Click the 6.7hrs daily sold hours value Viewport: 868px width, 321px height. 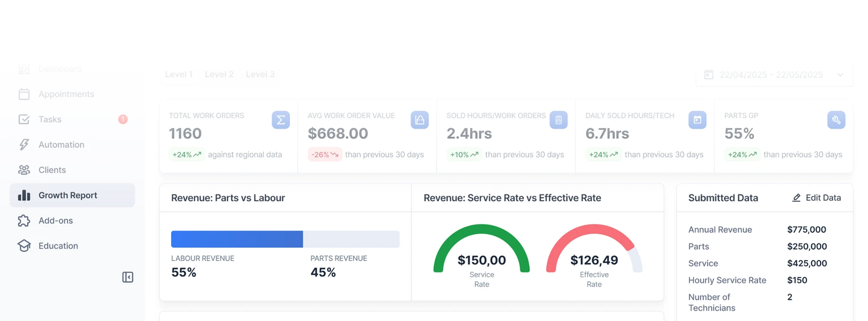607,134
